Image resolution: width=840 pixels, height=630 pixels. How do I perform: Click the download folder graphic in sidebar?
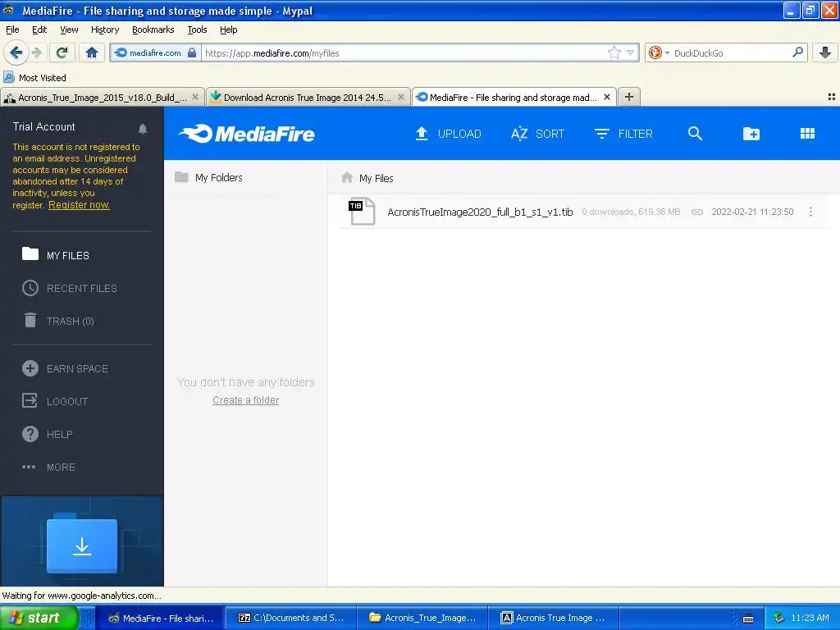(81, 545)
